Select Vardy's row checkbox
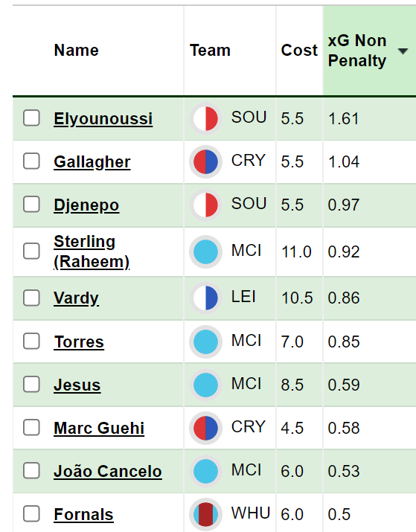 coord(31,298)
